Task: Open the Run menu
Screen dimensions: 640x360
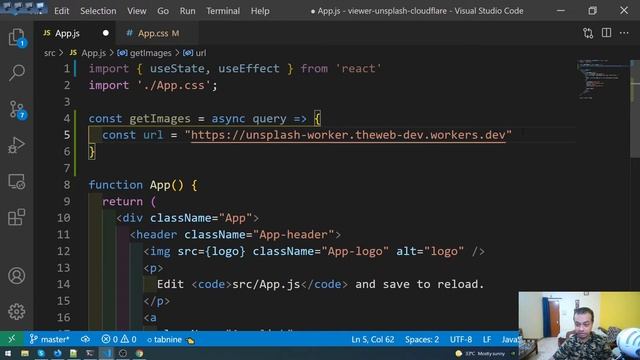Action: pyautogui.click(x=187, y=11)
